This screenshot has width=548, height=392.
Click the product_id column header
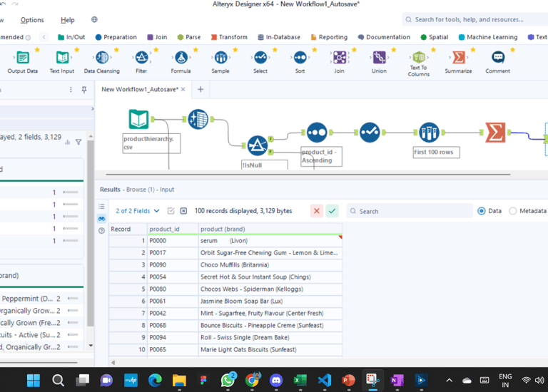(173, 229)
